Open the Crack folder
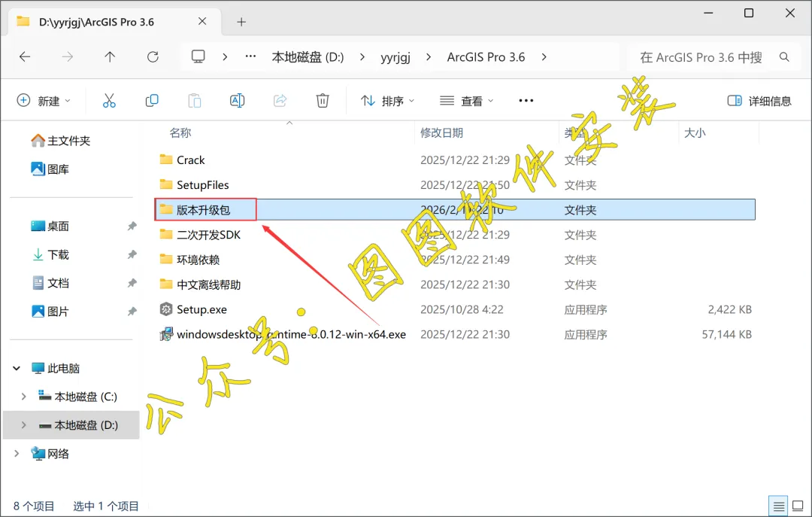The image size is (812, 517). point(190,160)
